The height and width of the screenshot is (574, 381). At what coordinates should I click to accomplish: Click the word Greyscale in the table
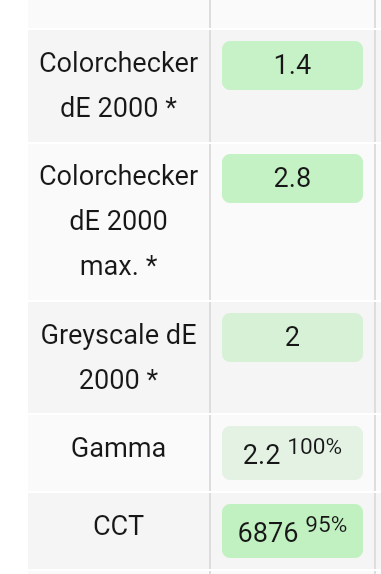pyautogui.click(x=101, y=336)
